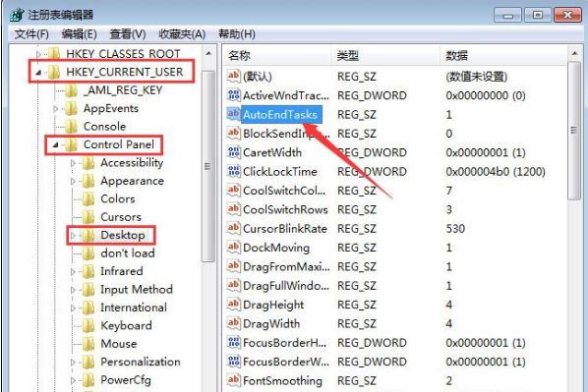Click the DragFullWindo... string value icon
588x392 pixels.
234,285
